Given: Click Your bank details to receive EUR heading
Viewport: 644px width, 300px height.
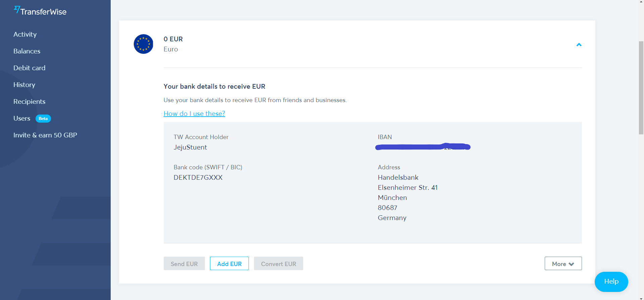Looking at the screenshot, I should tap(214, 86).
